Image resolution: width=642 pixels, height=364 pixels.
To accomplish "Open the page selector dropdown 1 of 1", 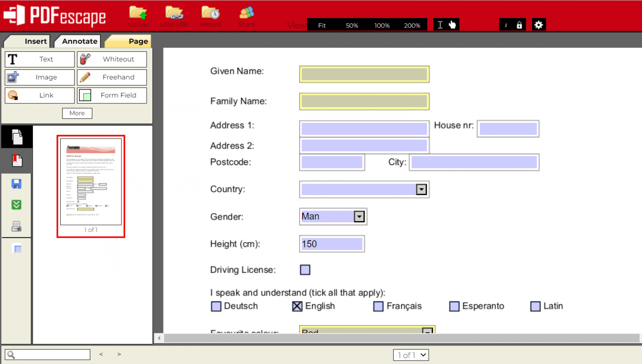I will [411, 355].
